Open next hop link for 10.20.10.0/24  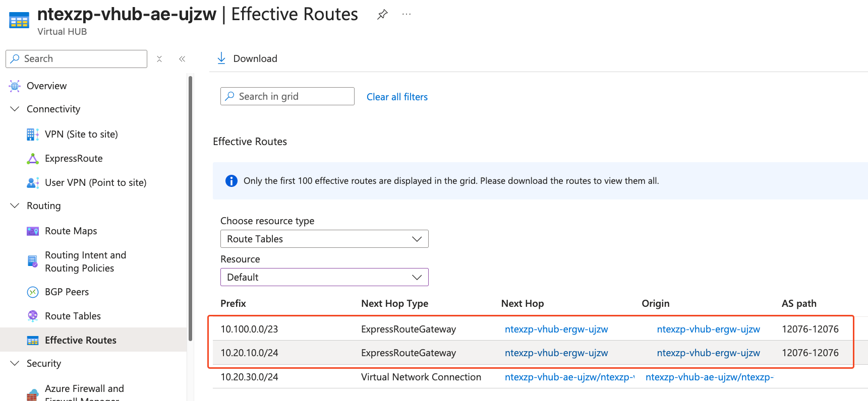click(556, 353)
